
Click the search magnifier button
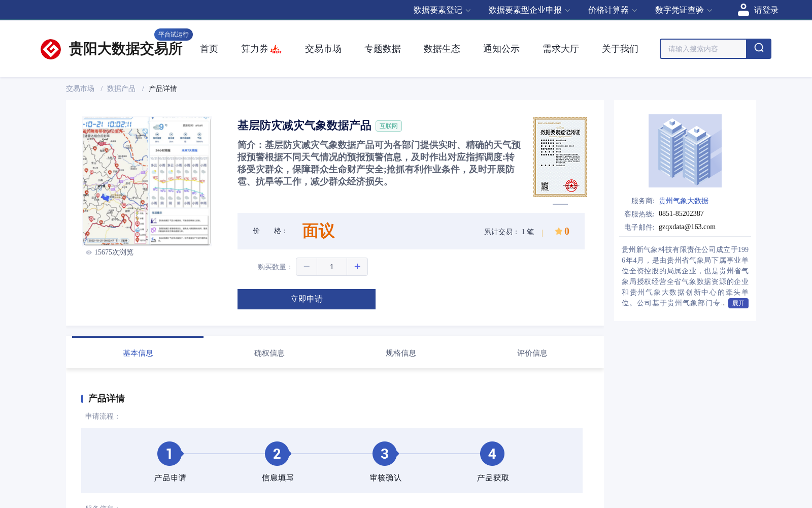click(x=759, y=49)
